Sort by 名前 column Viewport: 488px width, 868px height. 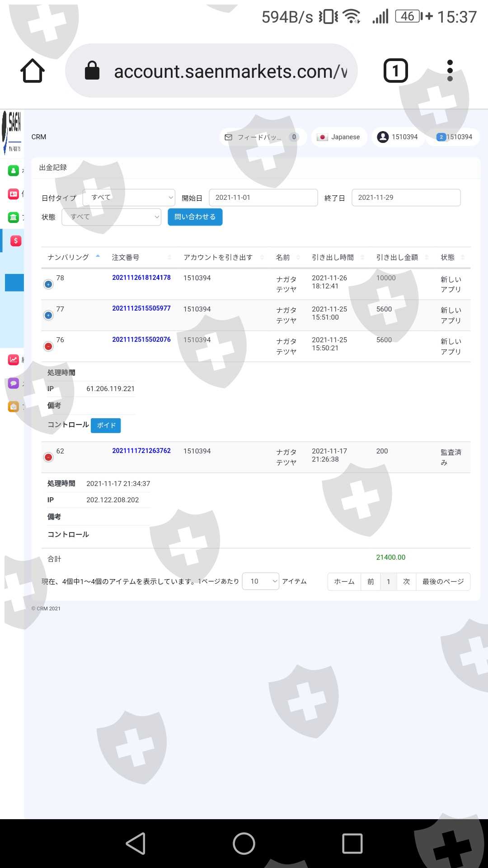pyautogui.click(x=287, y=257)
